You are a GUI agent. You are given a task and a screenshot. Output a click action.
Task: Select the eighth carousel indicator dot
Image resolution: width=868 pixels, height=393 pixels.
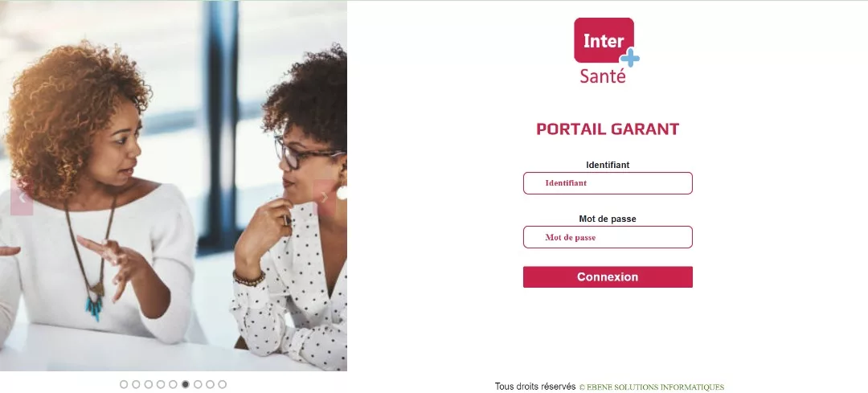pos(210,384)
